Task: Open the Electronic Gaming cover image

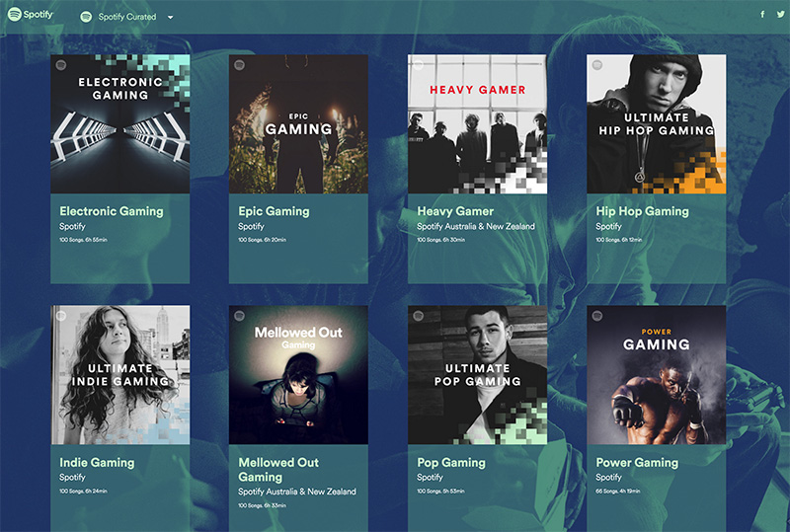Action: pyautogui.click(x=120, y=124)
